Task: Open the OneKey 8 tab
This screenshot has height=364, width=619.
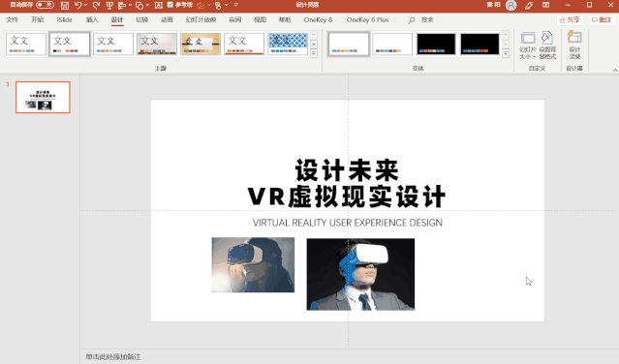Action: (x=318, y=19)
